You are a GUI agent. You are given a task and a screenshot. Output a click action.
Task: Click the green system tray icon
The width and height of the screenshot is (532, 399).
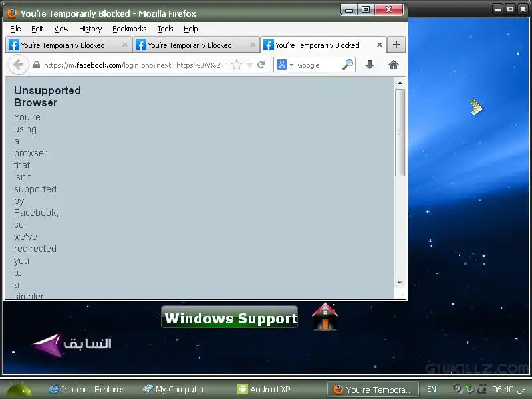(x=470, y=389)
